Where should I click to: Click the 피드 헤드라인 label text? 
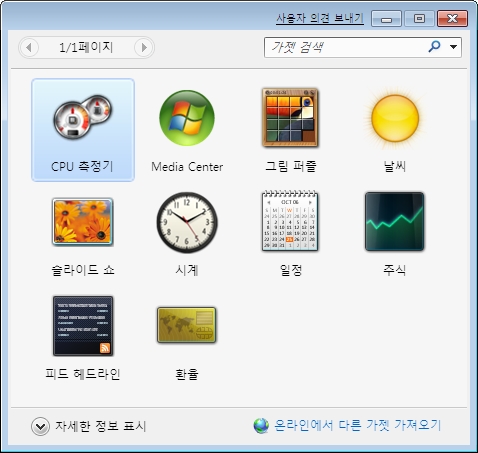(x=83, y=374)
